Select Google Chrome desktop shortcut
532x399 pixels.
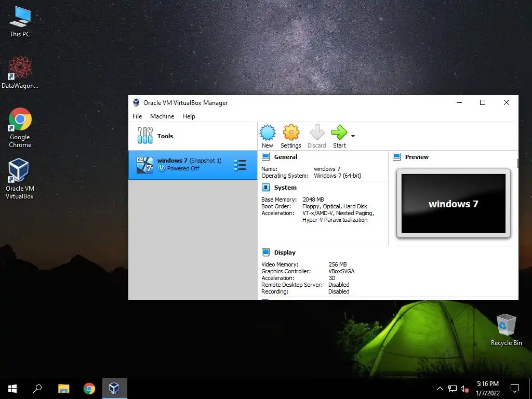click(20, 128)
